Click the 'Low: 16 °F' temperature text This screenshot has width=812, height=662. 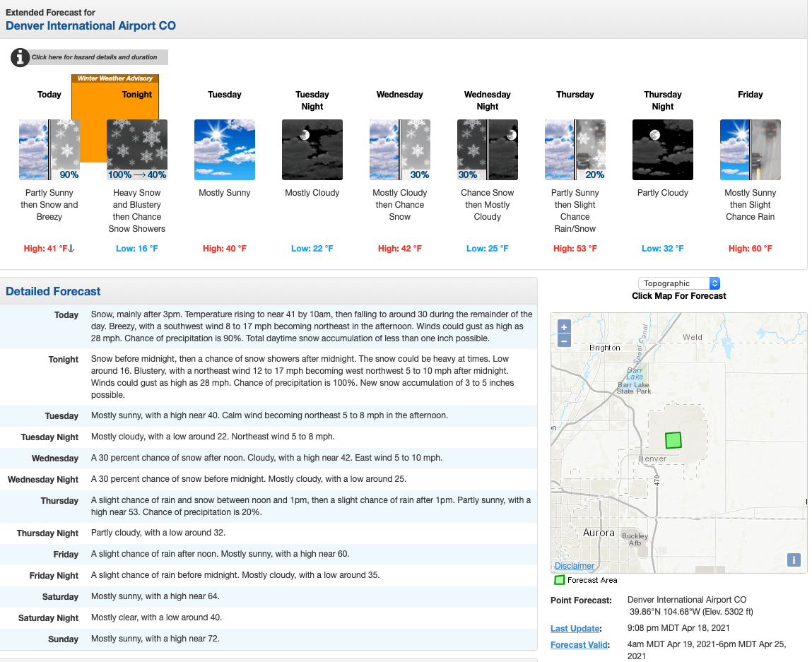click(x=136, y=249)
